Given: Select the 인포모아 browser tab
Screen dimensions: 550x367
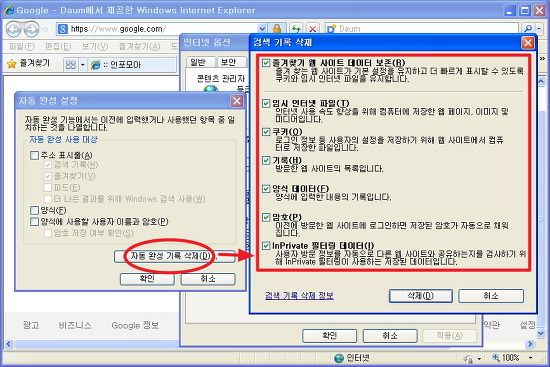Looking at the screenshot, I should coord(132,65).
